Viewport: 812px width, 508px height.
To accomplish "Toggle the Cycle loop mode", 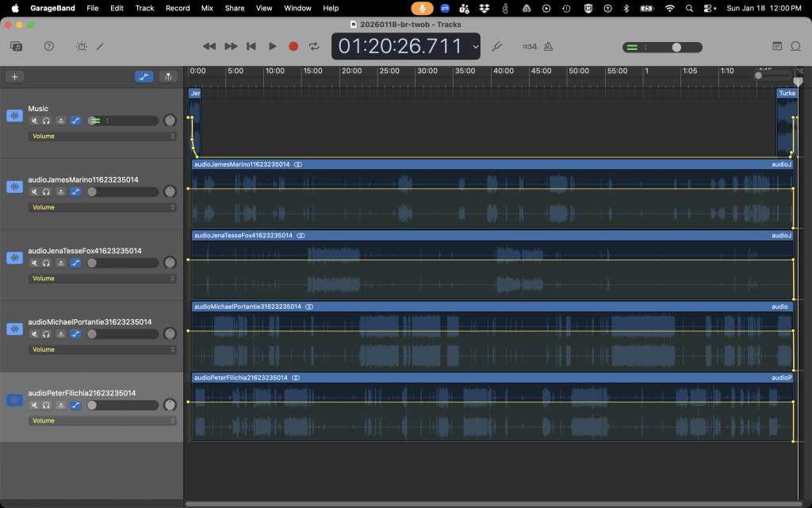I will coord(314,46).
